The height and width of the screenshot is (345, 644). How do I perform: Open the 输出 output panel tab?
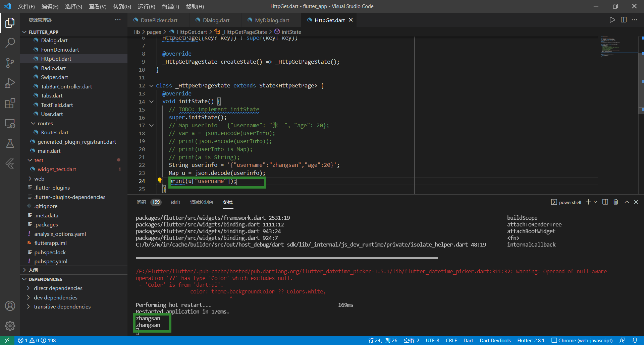pos(175,202)
